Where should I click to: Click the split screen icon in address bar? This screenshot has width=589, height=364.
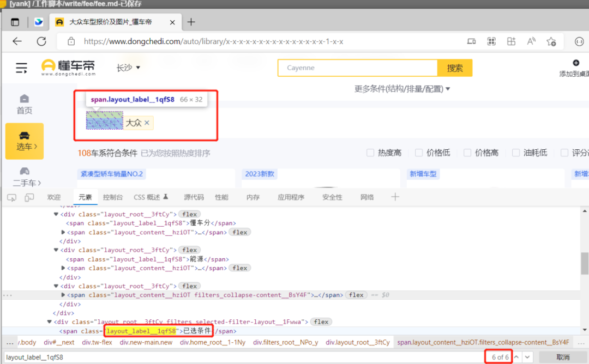[471, 41]
